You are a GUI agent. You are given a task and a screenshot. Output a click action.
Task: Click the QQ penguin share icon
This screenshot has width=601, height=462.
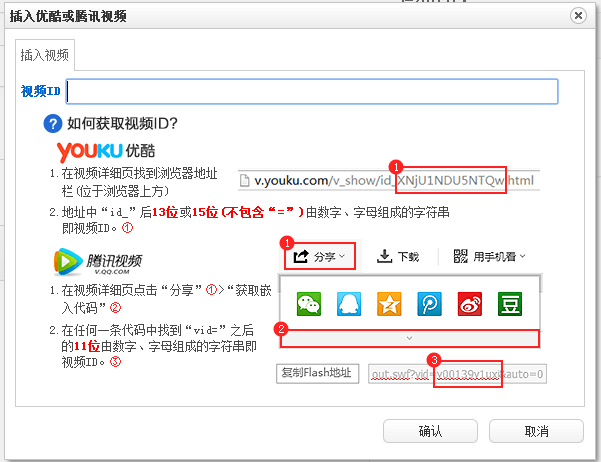[349, 304]
